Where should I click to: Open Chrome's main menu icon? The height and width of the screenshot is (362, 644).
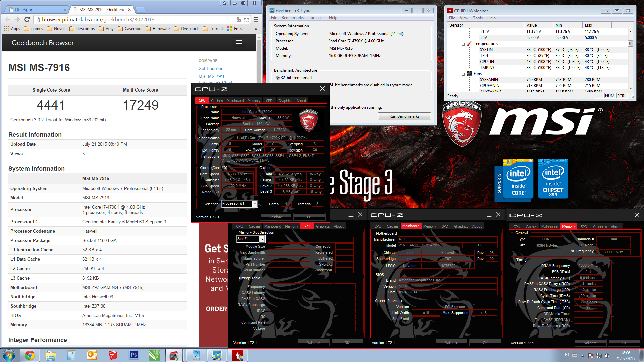256,19
